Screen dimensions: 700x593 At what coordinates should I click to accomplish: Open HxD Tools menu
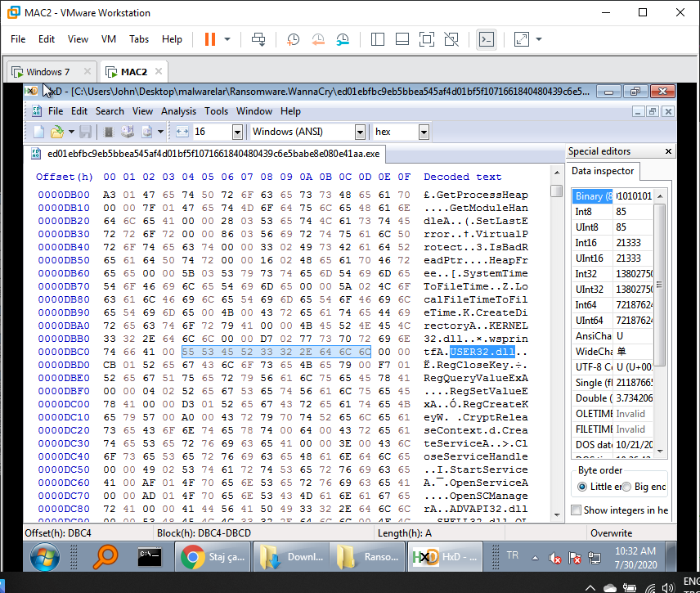point(216,111)
